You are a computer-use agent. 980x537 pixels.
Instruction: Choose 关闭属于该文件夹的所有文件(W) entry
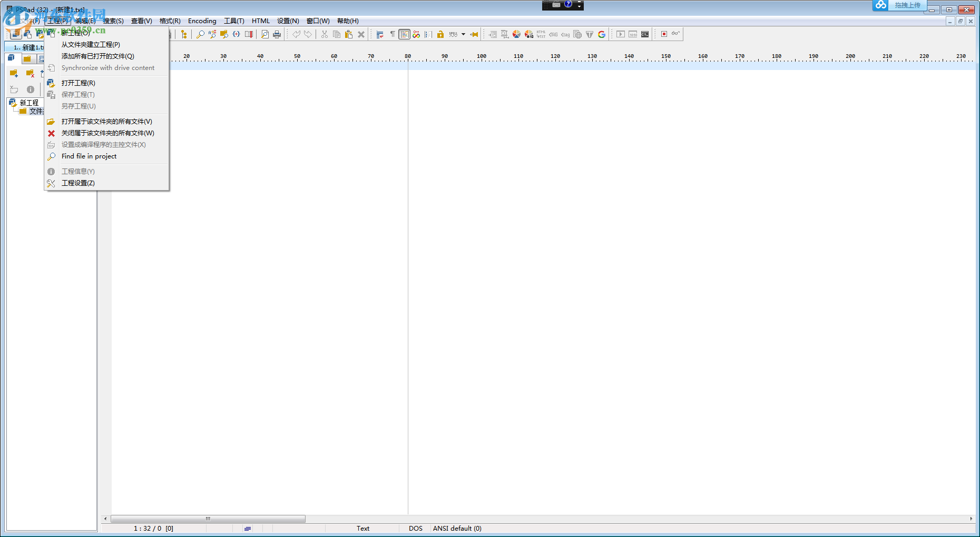pyautogui.click(x=106, y=133)
